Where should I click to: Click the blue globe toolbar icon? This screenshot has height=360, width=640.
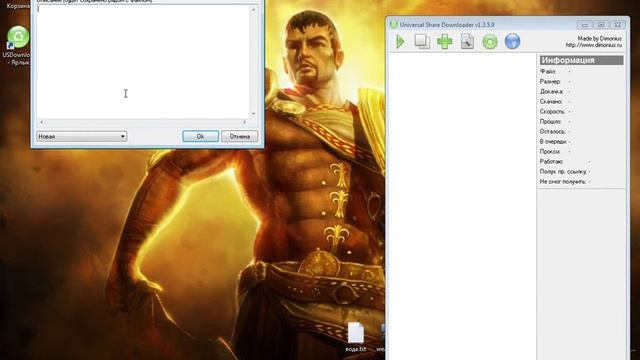(x=512, y=42)
